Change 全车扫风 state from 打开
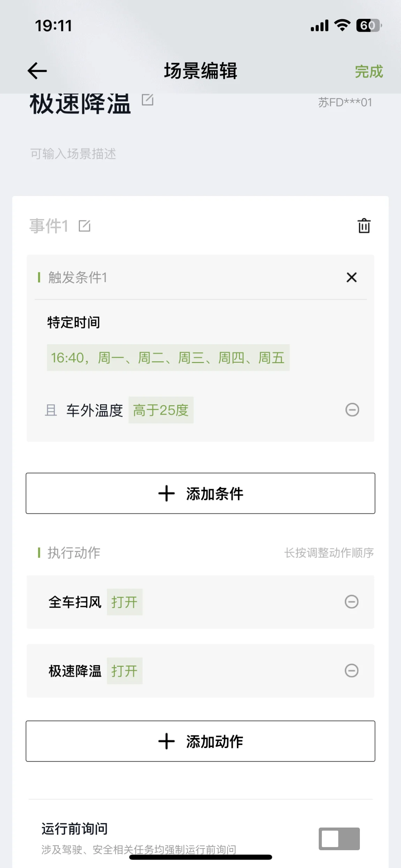 124,602
